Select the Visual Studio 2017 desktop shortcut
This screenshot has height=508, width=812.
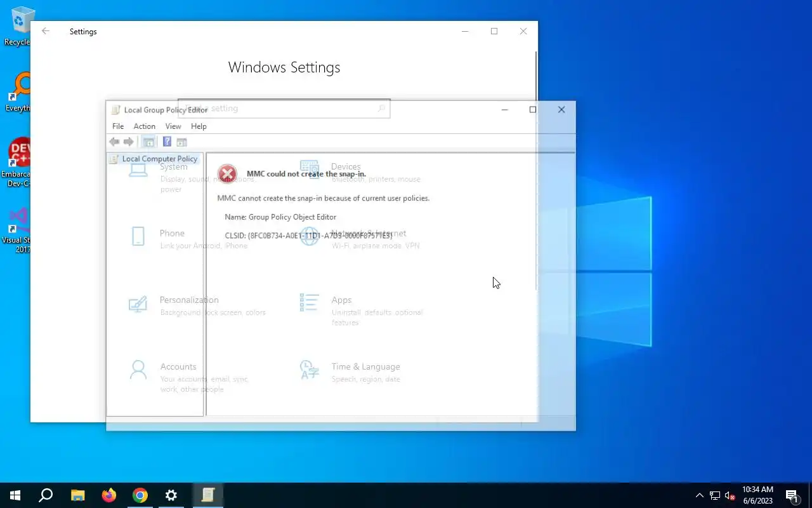tap(18, 230)
